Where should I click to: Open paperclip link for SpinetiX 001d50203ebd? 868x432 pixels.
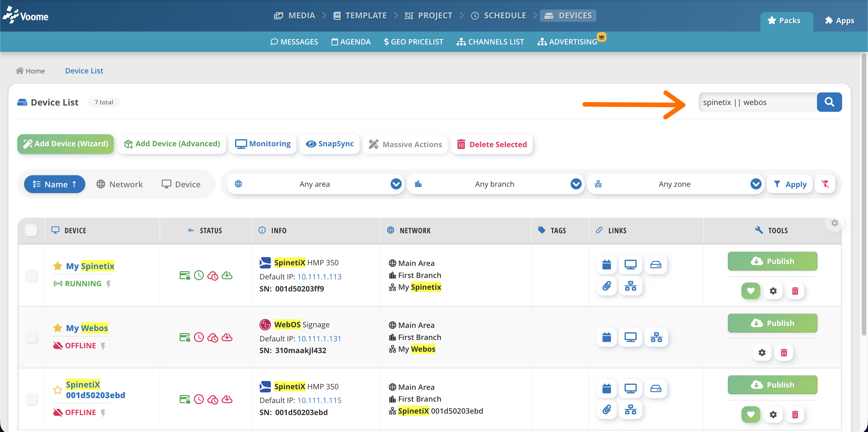click(607, 410)
